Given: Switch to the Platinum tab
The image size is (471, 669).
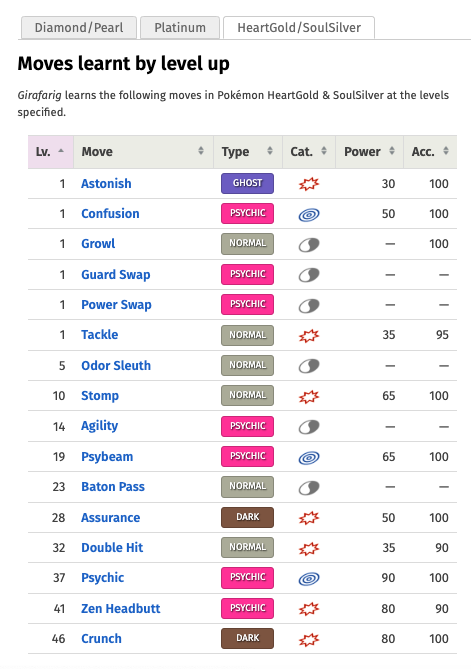Looking at the screenshot, I should point(180,28).
